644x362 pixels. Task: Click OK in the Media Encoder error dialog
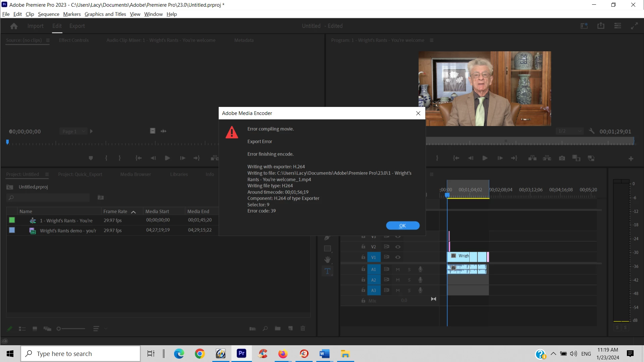[402, 226]
